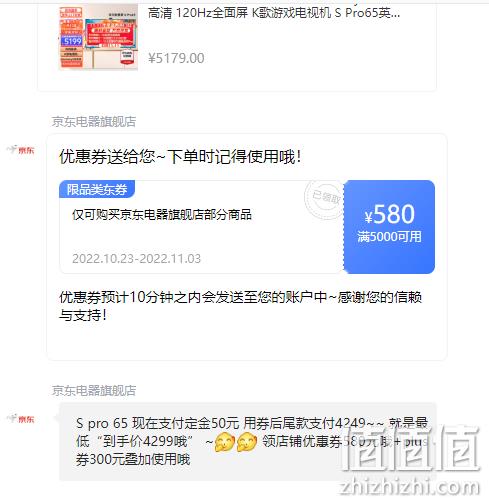Click the second 京东 avatar icon
Image resolution: width=489 pixels, height=504 pixels.
pos(21,418)
